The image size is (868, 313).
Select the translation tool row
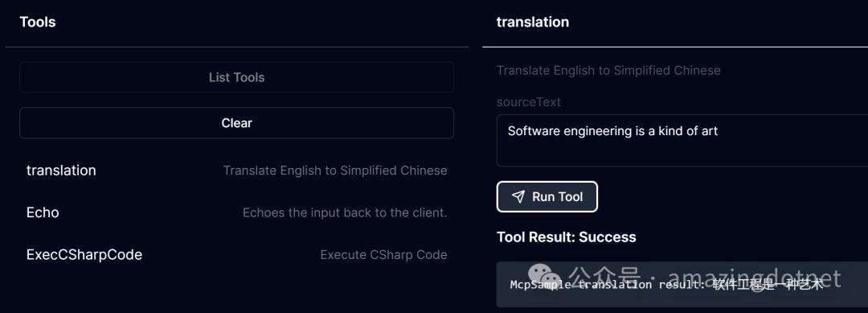(x=236, y=170)
